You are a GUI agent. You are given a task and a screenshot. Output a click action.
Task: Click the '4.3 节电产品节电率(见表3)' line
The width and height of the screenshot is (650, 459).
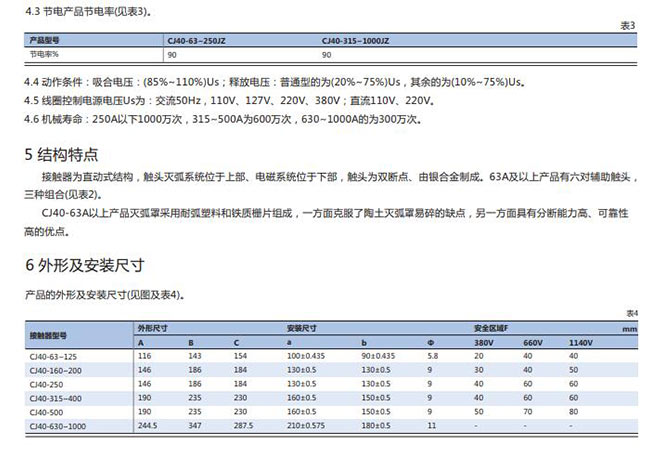point(88,11)
